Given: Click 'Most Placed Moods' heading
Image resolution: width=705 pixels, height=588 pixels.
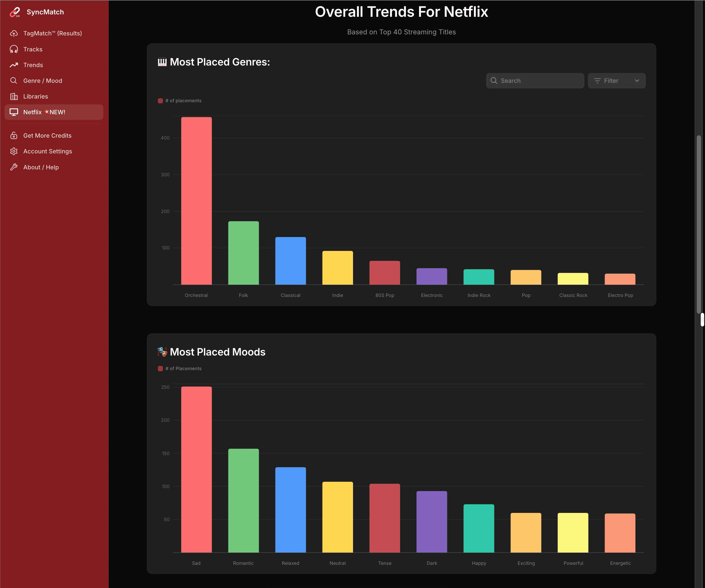Looking at the screenshot, I should [x=218, y=352].
